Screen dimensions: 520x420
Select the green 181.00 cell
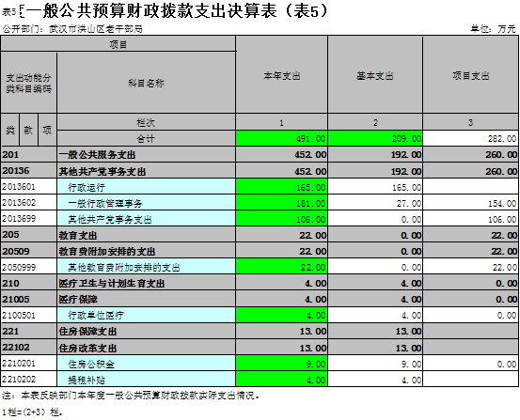pos(281,203)
